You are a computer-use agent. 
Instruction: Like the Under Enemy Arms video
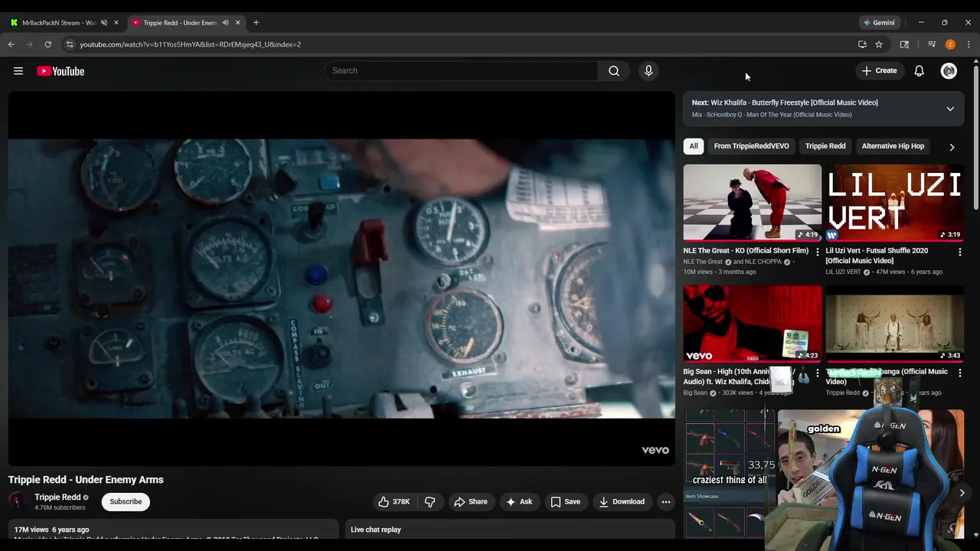(394, 502)
